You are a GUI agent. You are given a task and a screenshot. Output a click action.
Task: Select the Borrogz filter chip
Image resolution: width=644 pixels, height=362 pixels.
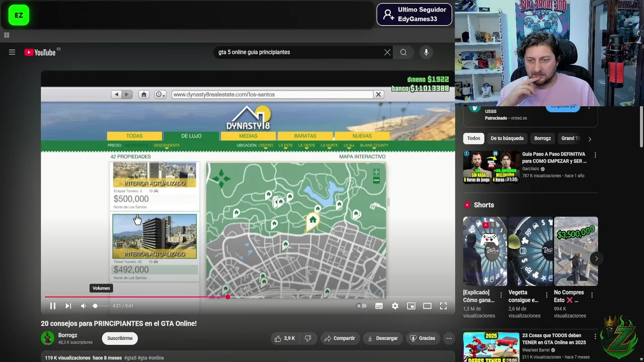(x=542, y=138)
